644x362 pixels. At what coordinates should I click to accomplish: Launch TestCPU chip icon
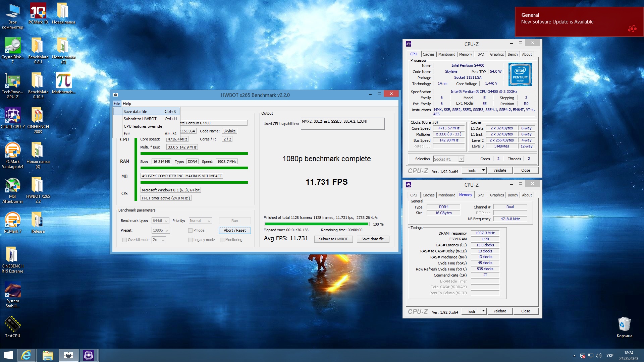(x=12, y=327)
